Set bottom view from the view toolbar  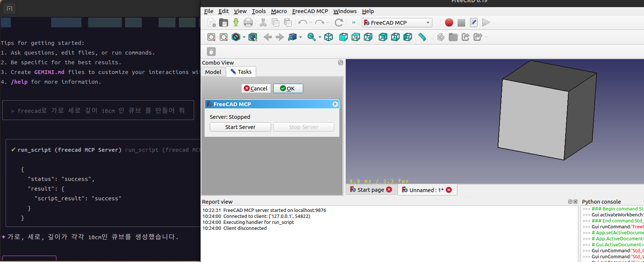(395, 37)
